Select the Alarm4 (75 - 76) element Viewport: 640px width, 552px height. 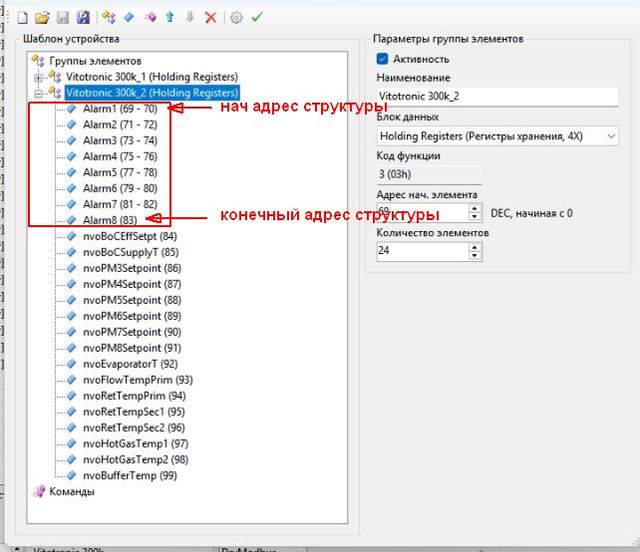pyautogui.click(x=120, y=156)
